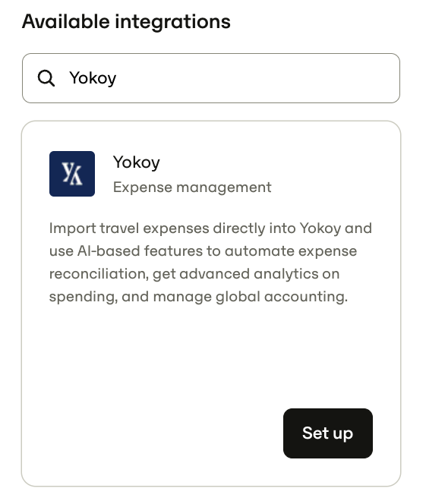Focus the search field containing Yokoy
Screen dimensions: 426x504
(211, 78)
